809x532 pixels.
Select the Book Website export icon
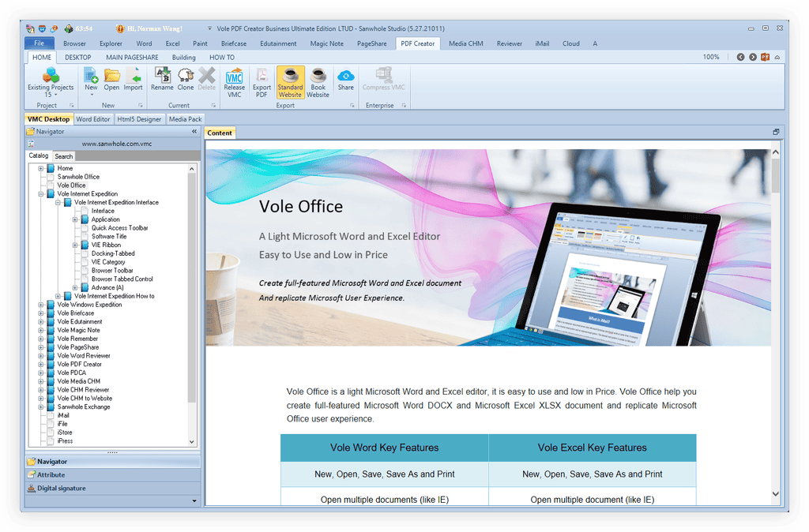[x=318, y=75]
